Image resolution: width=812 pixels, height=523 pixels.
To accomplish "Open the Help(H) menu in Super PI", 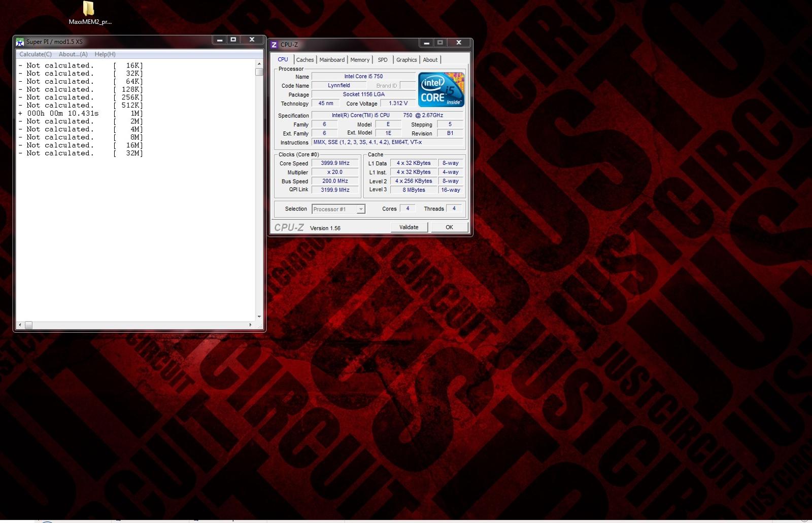I will (105, 54).
